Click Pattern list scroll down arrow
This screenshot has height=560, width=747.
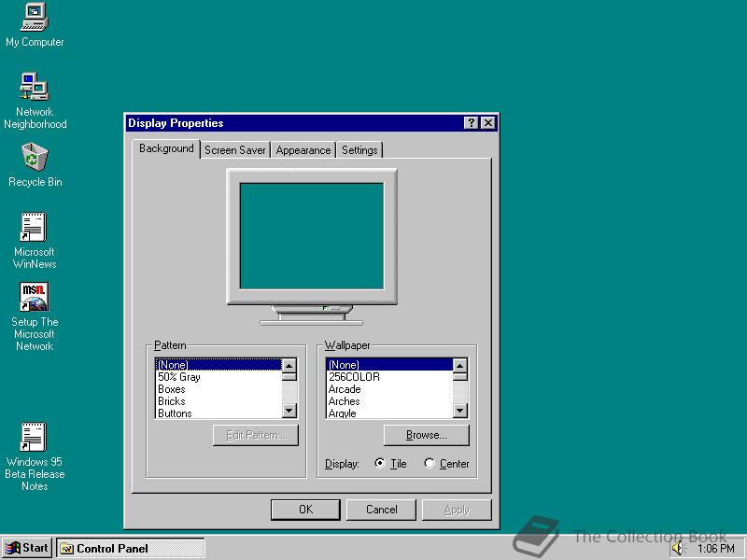(x=289, y=411)
